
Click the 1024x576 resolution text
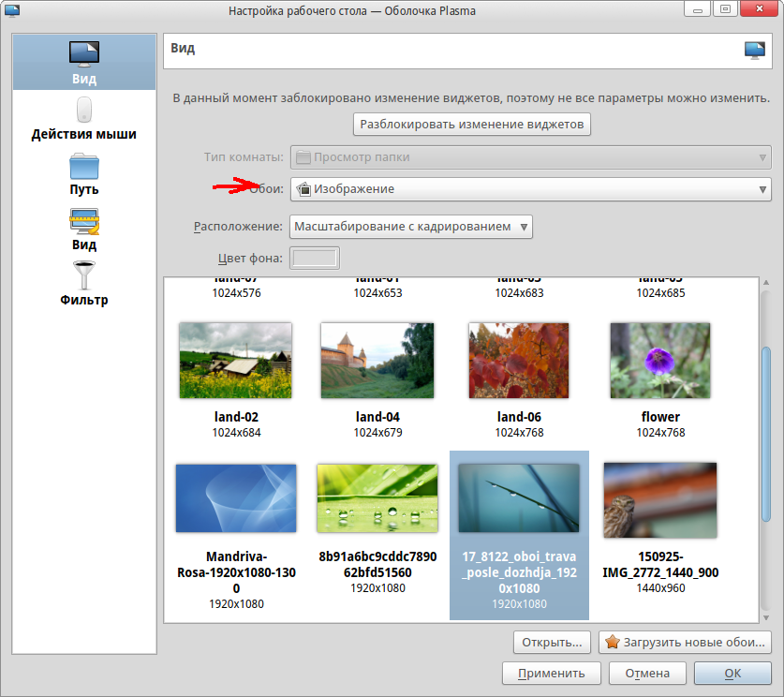[x=236, y=293]
